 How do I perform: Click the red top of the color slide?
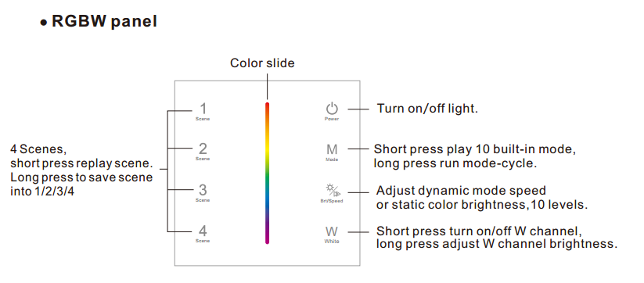tap(267, 107)
